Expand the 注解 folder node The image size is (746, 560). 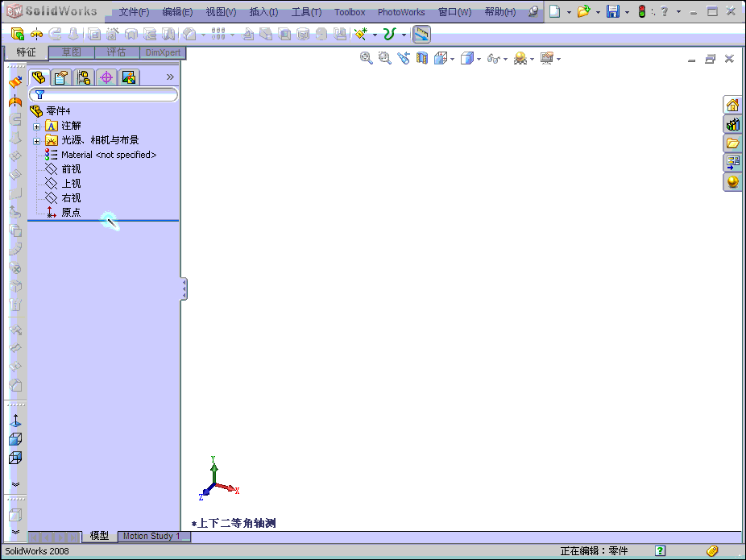[x=36, y=127]
